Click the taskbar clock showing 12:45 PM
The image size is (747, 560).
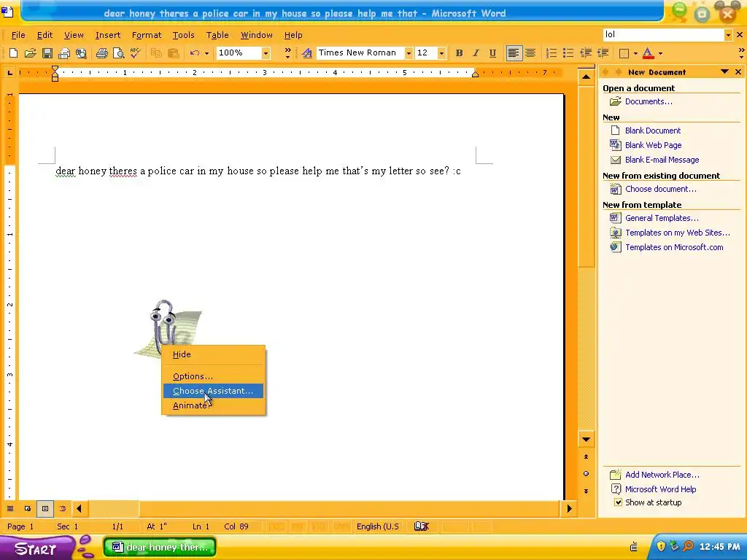point(720,547)
